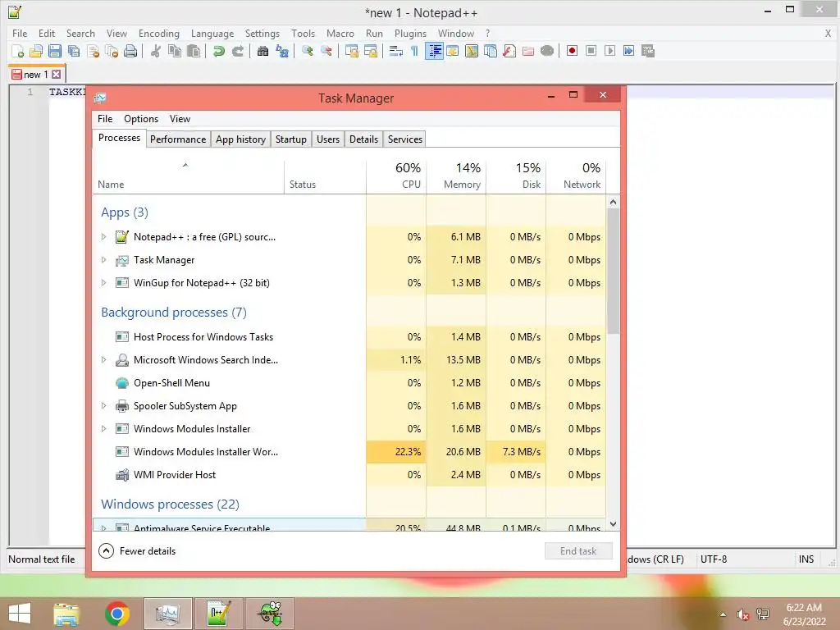Click the green Undo arrow icon
The width and height of the screenshot is (840, 630).
pos(218,52)
